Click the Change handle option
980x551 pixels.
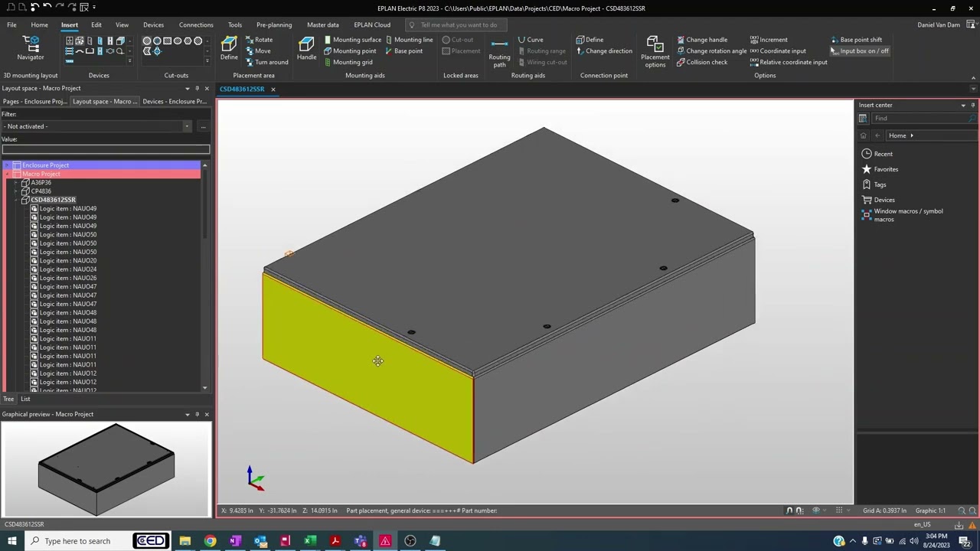point(702,40)
